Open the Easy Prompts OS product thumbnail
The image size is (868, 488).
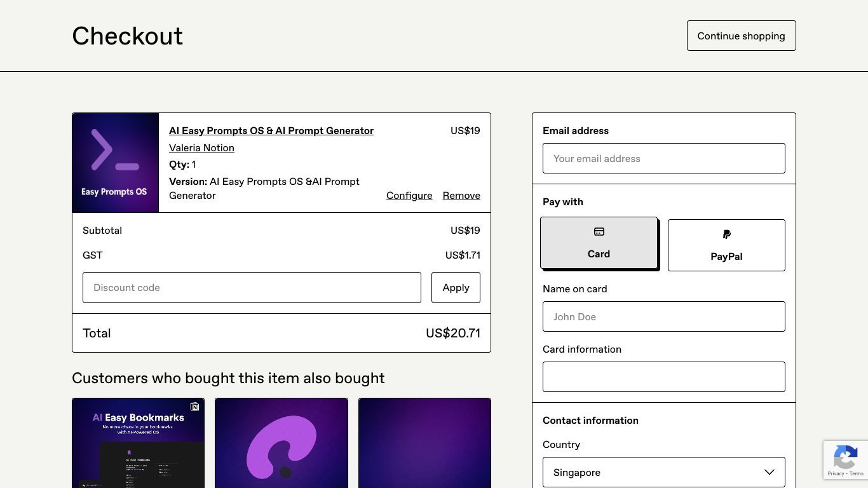click(116, 163)
